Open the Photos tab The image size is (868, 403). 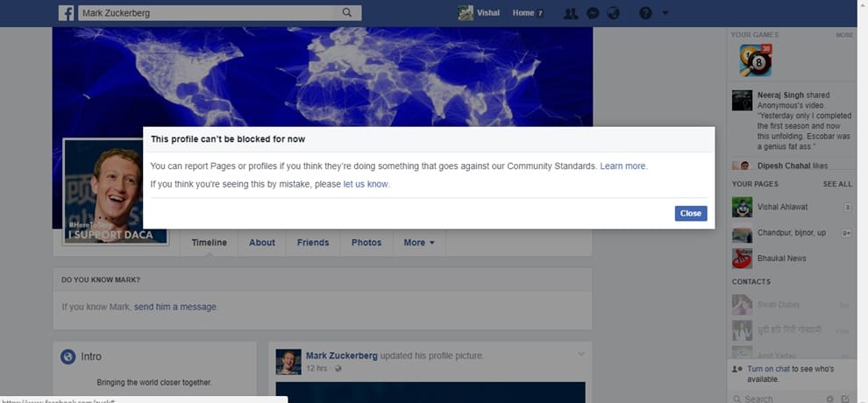pyautogui.click(x=366, y=243)
